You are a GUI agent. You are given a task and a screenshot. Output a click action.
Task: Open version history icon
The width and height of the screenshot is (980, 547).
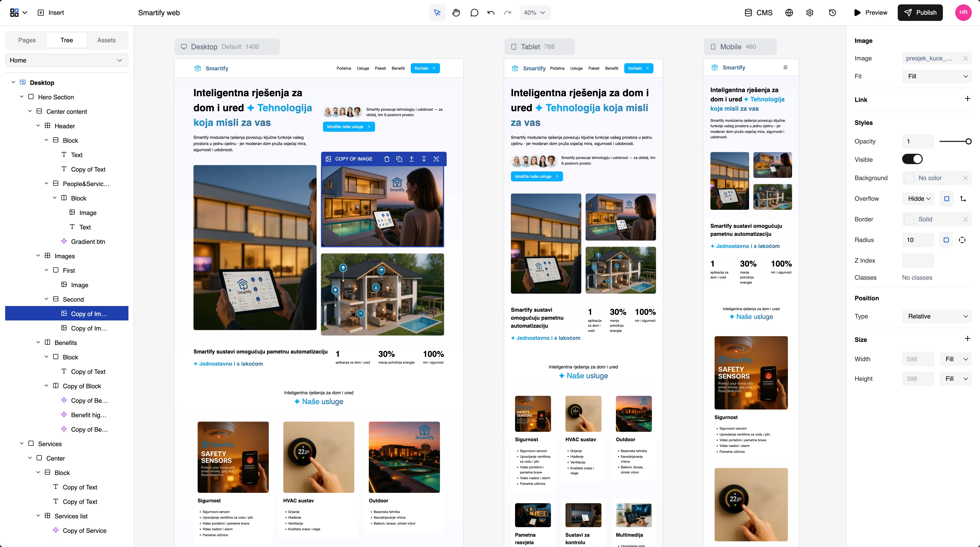tap(832, 13)
